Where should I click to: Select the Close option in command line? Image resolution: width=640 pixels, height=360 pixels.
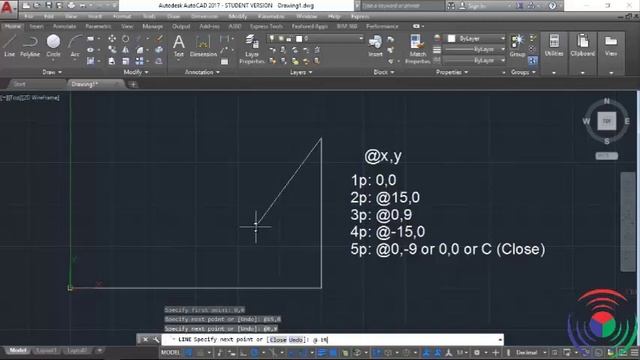point(278,340)
